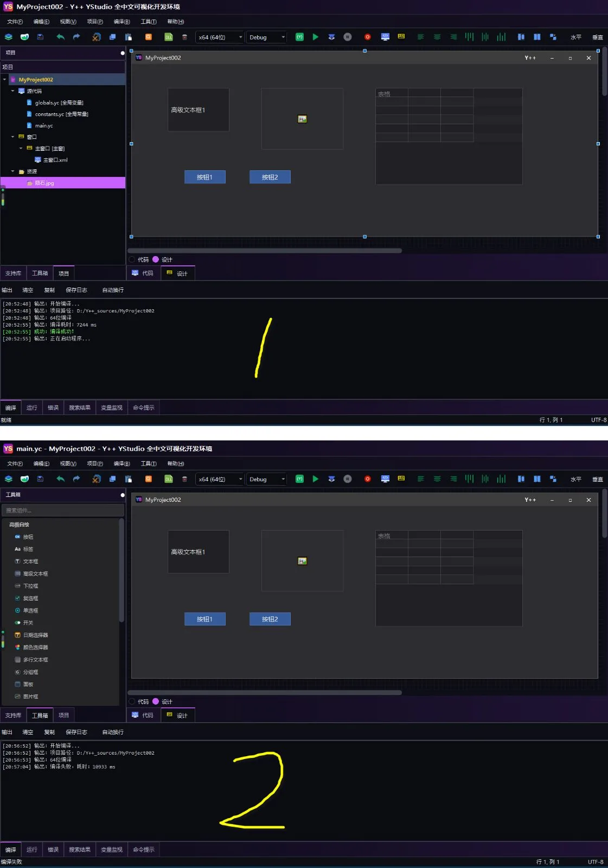The image size is (608, 868).
Task: Click 复制 button in lower output panel
Action: 49,732
